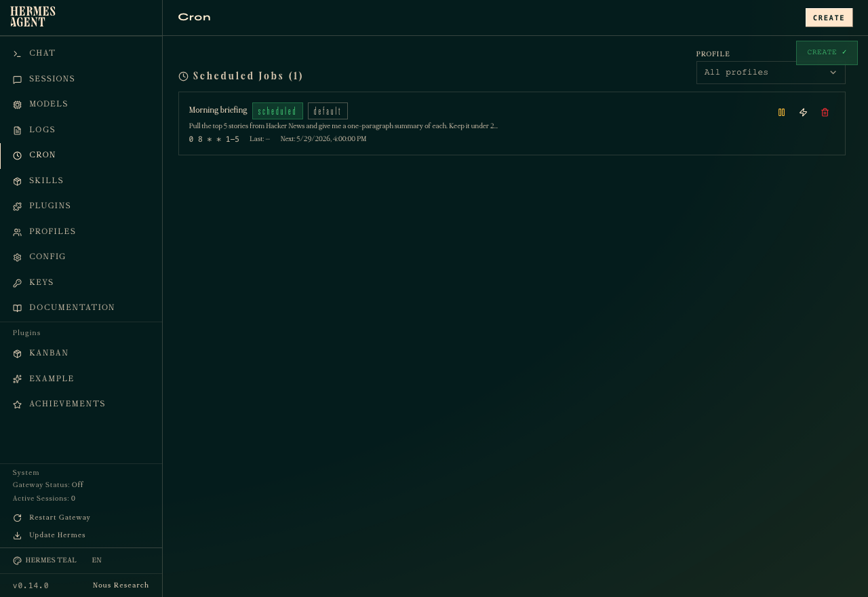Pause the Morning briefing job

pos(781,113)
